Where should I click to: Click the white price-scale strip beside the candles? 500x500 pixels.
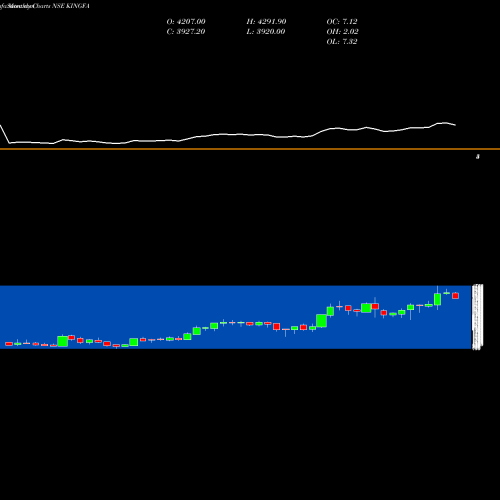point(477,317)
